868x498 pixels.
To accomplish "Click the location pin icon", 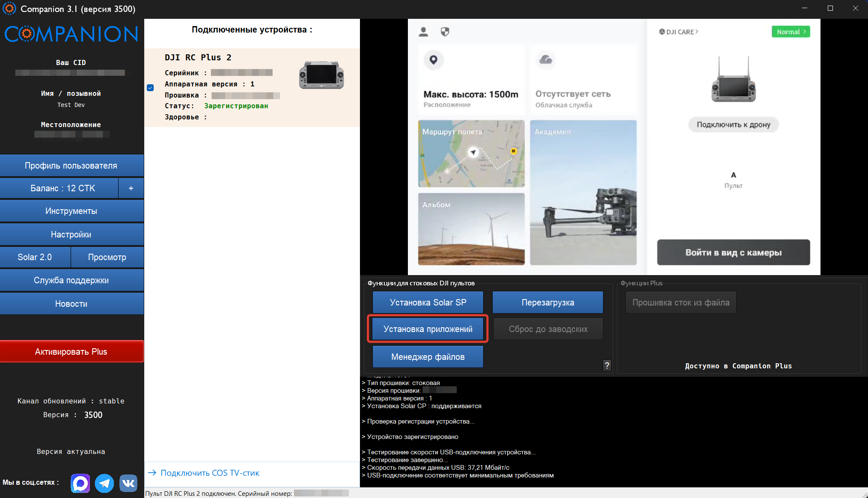I will tap(434, 60).
